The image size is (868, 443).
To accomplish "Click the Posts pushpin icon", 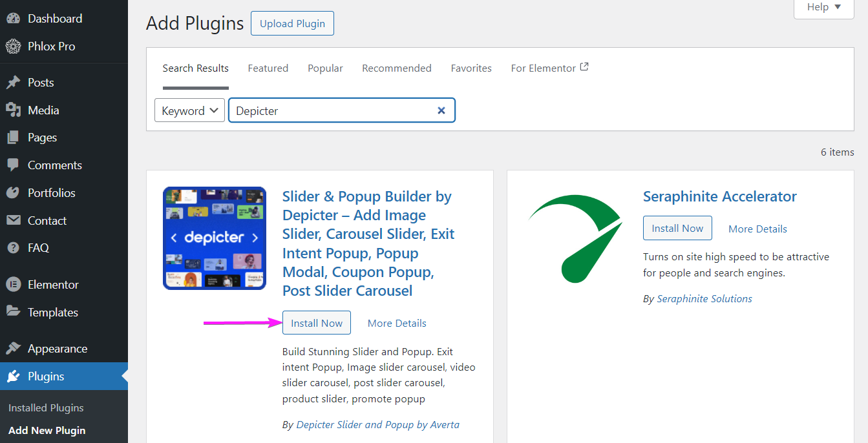I will pyautogui.click(x=13, y=83).
